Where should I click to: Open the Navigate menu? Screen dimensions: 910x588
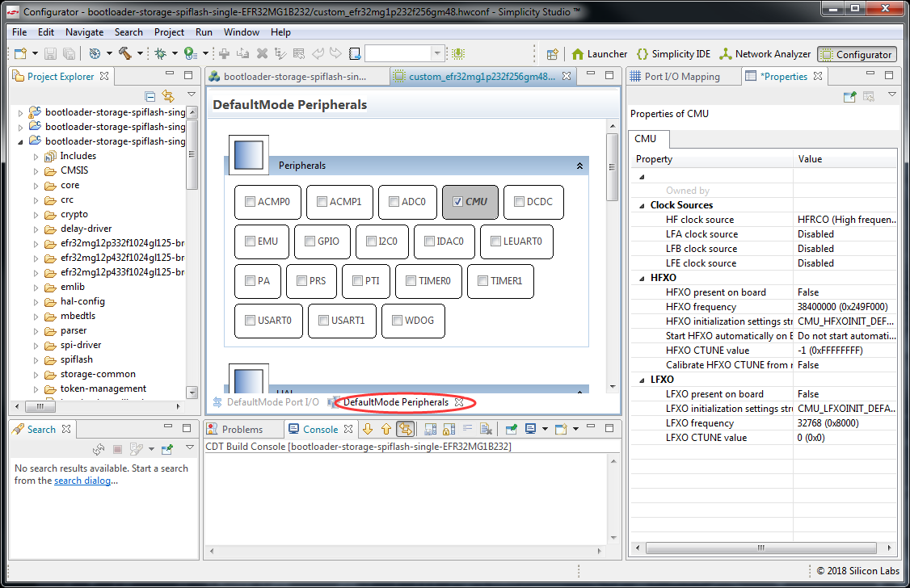tap(84, 32)
